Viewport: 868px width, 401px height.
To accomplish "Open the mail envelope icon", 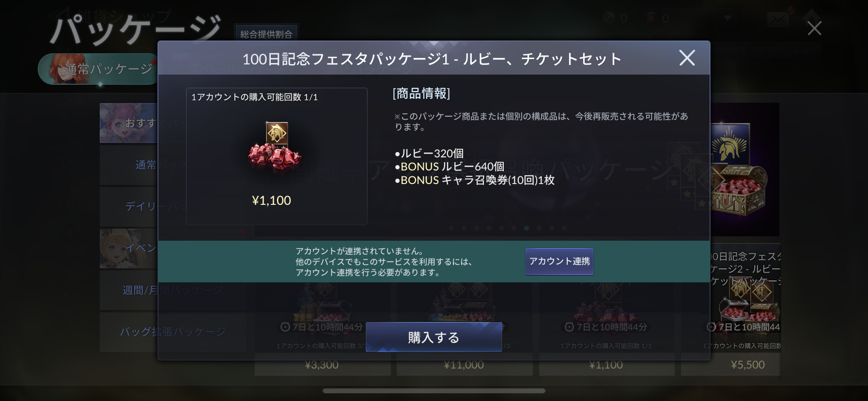I will point(778,19).
